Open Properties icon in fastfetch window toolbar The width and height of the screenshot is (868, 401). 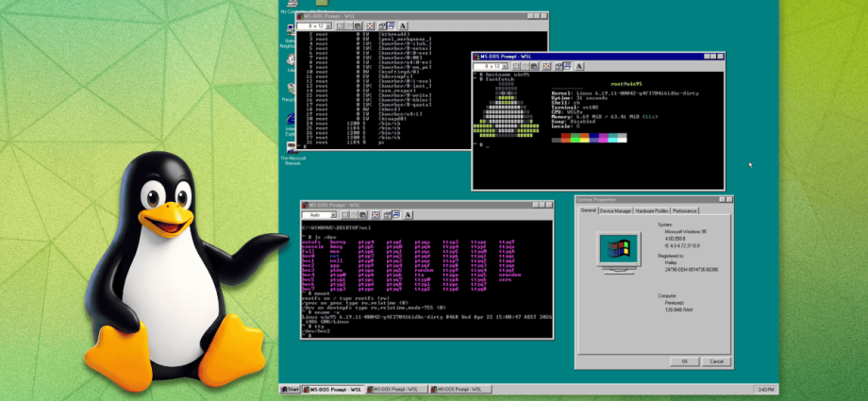point(559,66)
